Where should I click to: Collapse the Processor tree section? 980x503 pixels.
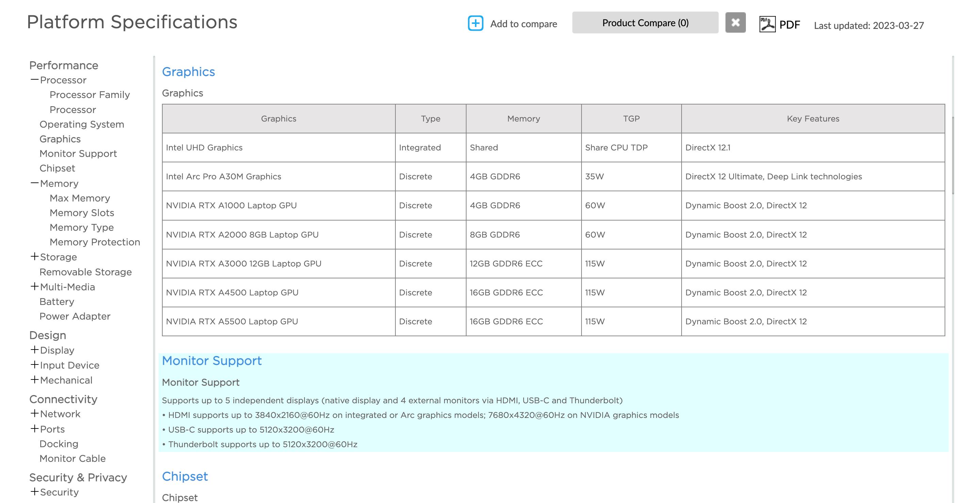[35, 80]
